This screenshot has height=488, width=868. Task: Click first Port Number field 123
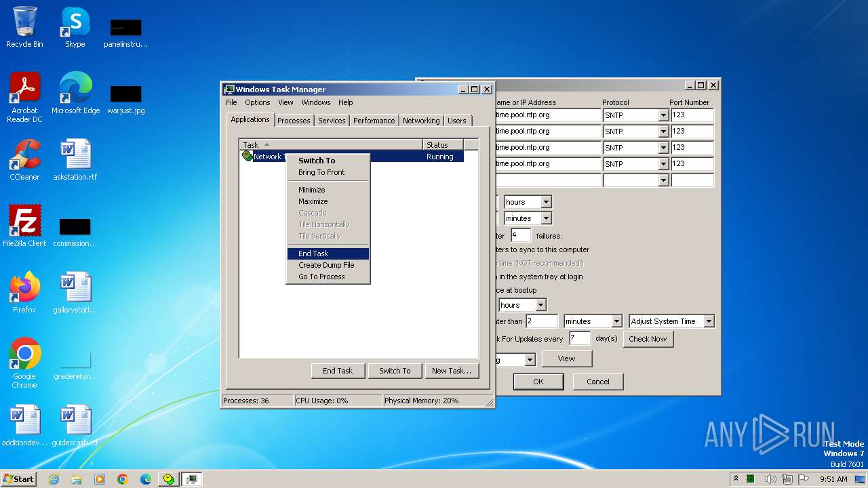pos(692,115)
